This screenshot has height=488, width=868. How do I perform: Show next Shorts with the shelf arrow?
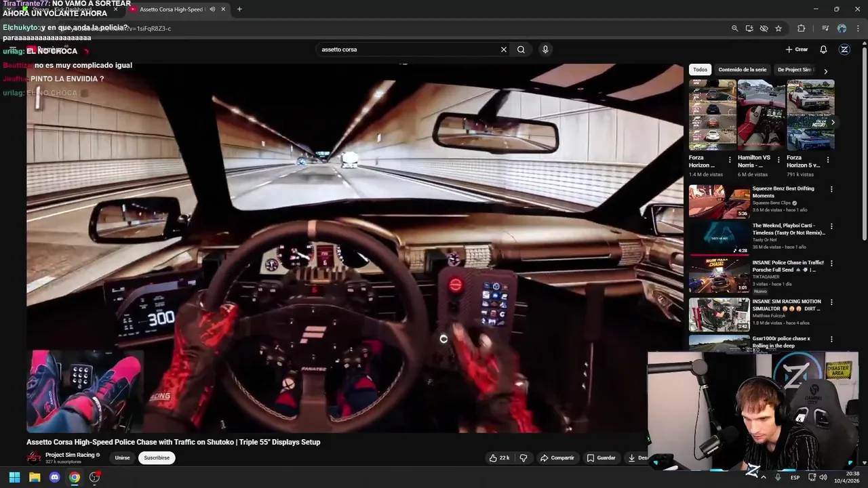tap(833, 122)
